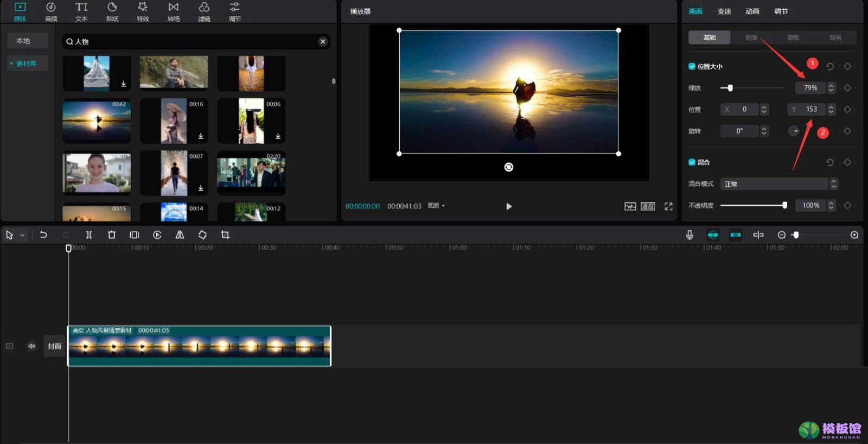The height and width of the screenshot is (444, 868).
Task: Rotate the clip with timeline tool
Action: coord(202,235)
